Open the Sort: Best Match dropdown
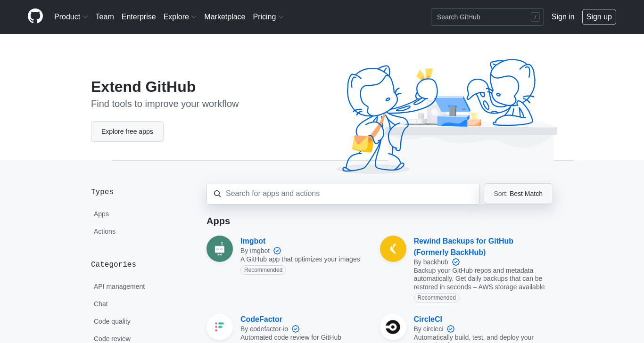 pyautogui.click(x=518, y=194)
